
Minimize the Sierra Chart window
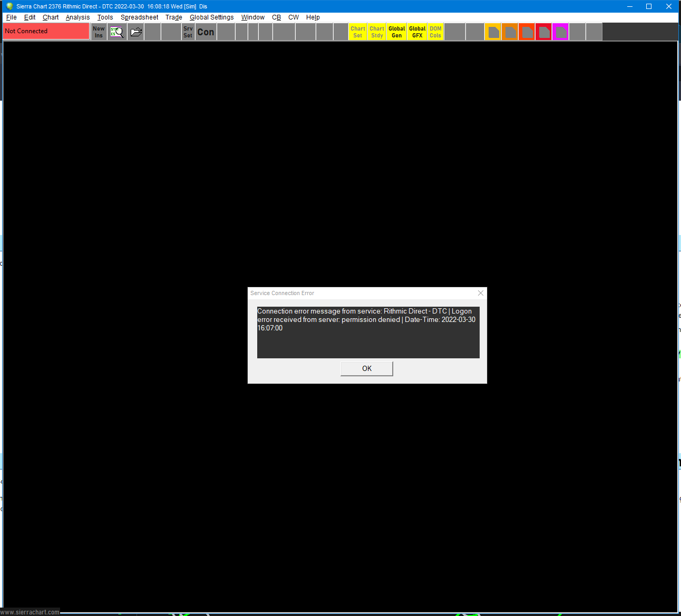[629, 6]
